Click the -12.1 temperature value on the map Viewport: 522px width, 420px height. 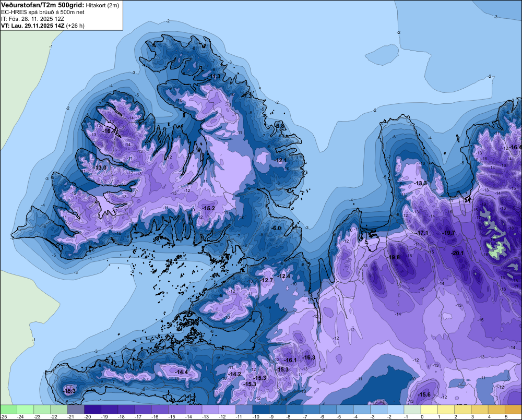point(281,160)
